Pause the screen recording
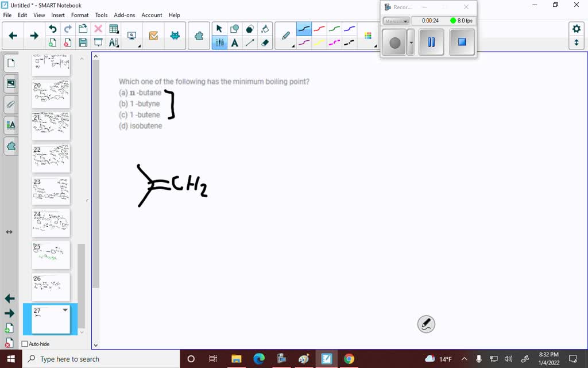Screen dimensions: 588x368 pos(431,41)
